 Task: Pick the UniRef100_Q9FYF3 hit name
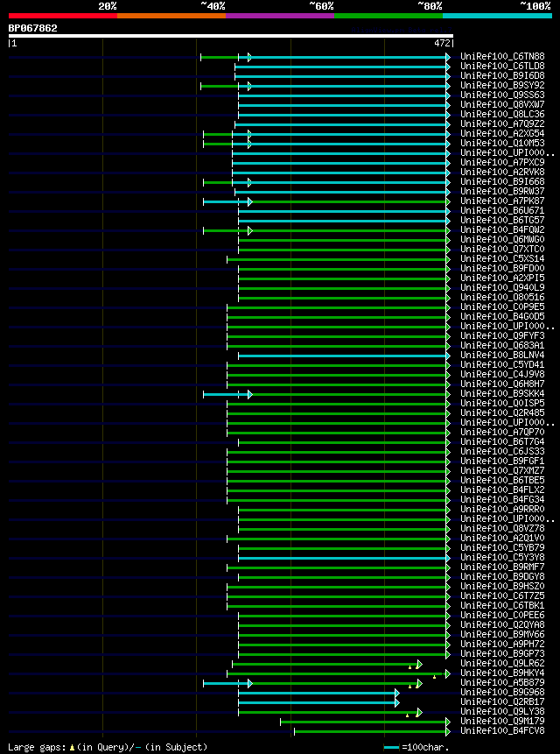point(502,335)
